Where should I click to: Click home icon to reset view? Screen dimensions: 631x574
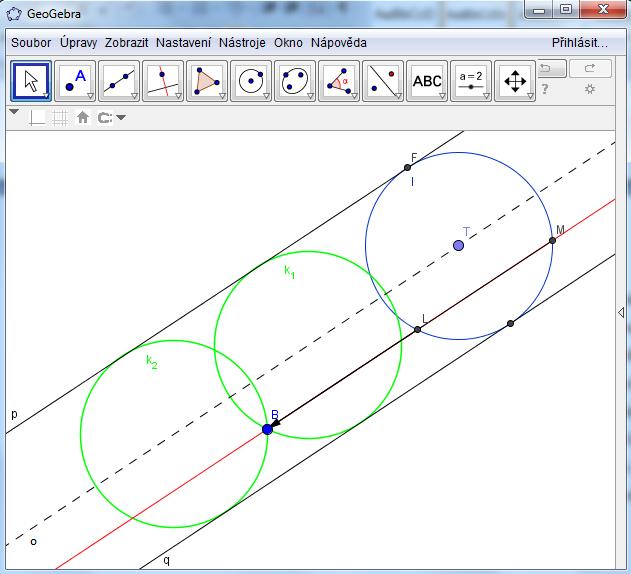(83, 118)
